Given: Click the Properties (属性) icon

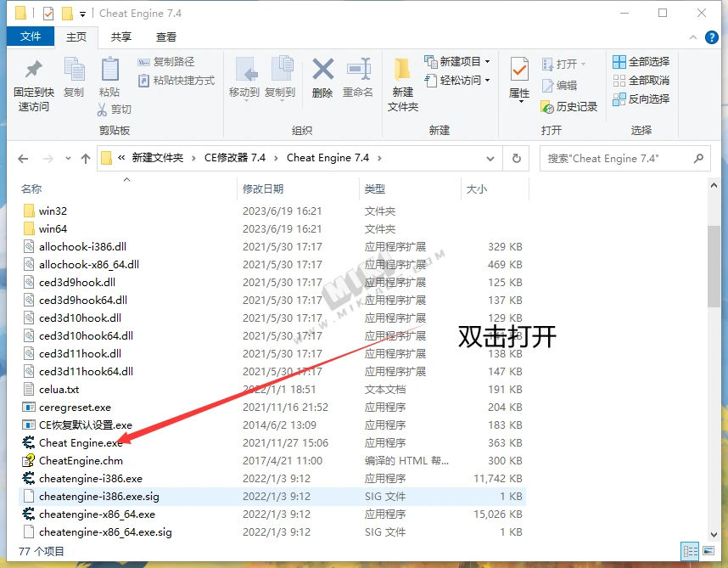Looking at the screenshot, I should 519,70.
